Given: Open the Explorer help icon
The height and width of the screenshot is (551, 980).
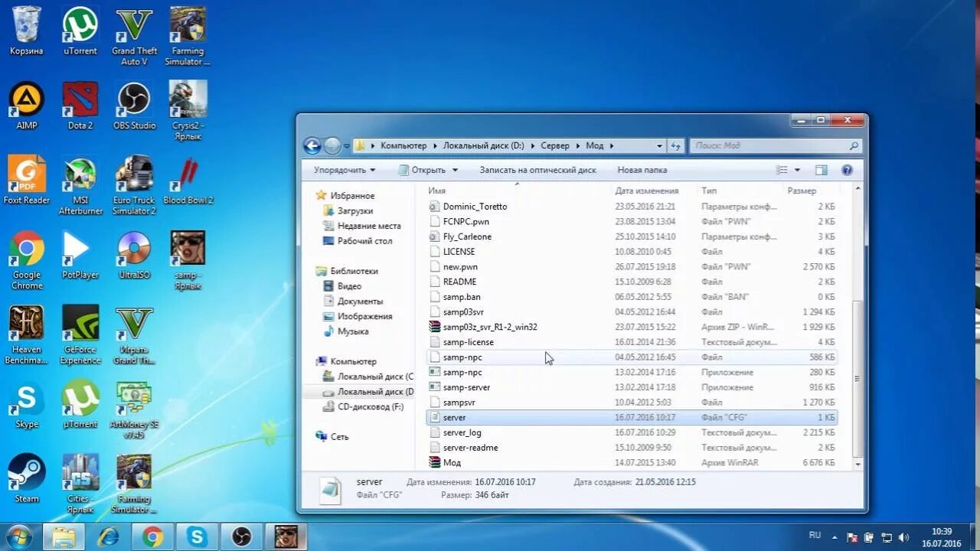Looking at the screenshot, I should 847,170.
